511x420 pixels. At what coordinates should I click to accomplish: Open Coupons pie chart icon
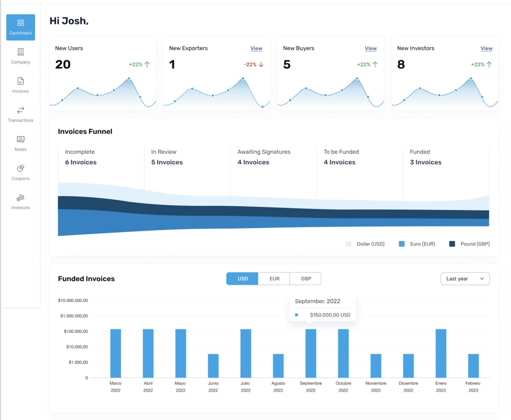click(20, 168)
